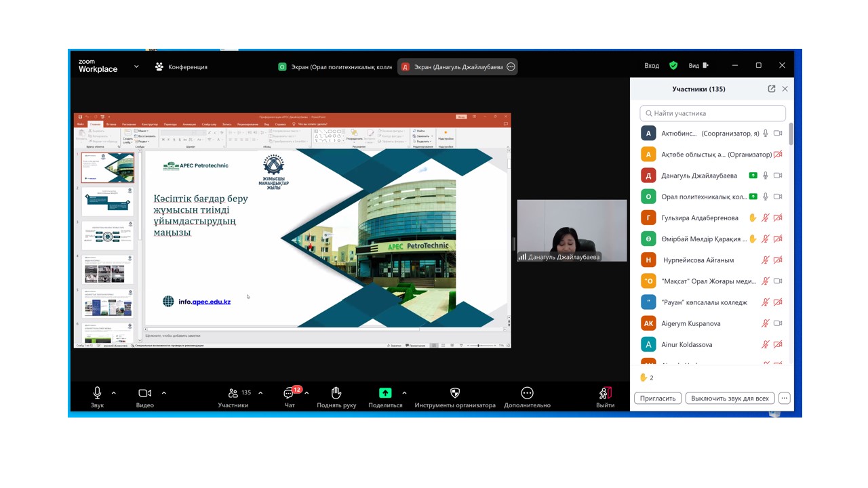Open the Host Tools shield icon

455,393
